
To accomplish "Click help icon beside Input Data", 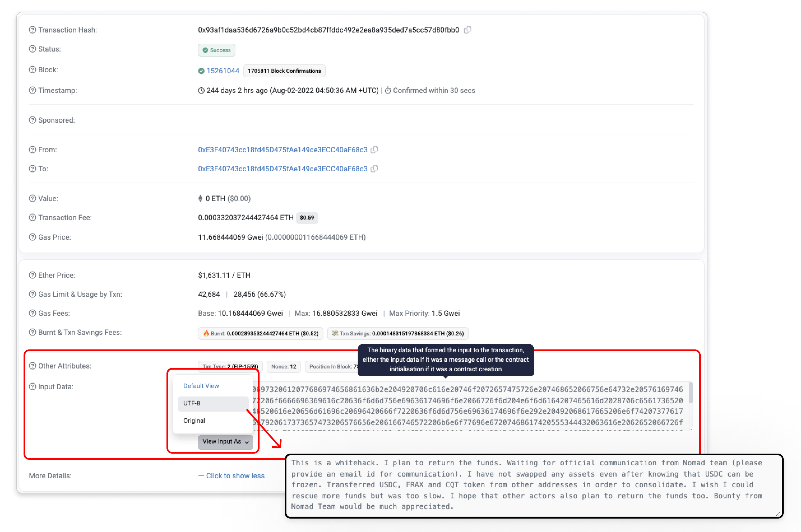I will [x=32, y=387].
